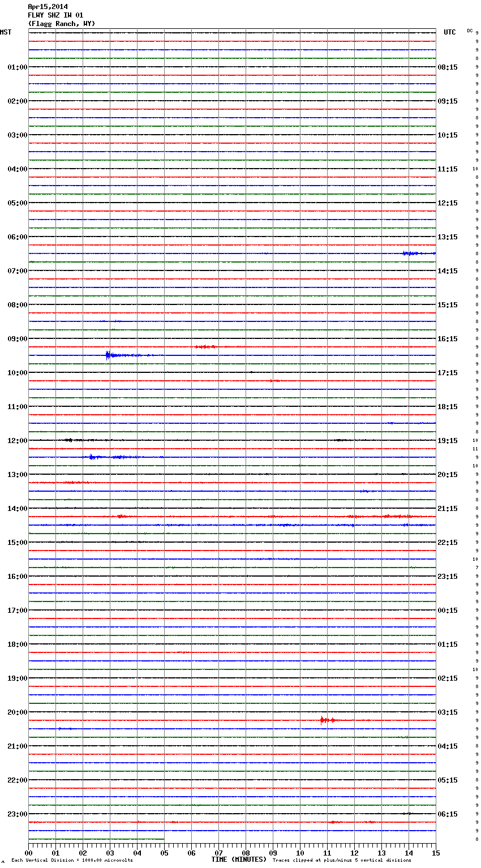Click the 10:15 UTC time label

(x=448, y=135)
